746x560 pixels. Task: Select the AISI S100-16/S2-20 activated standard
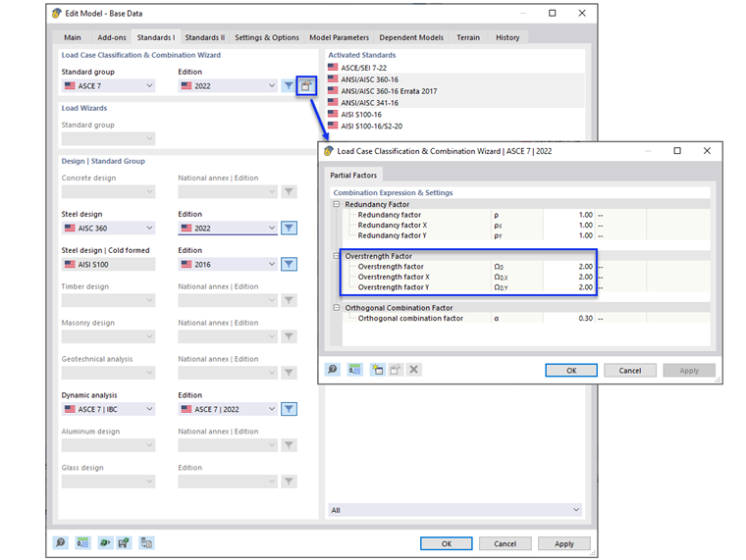(x=454, y=126)
